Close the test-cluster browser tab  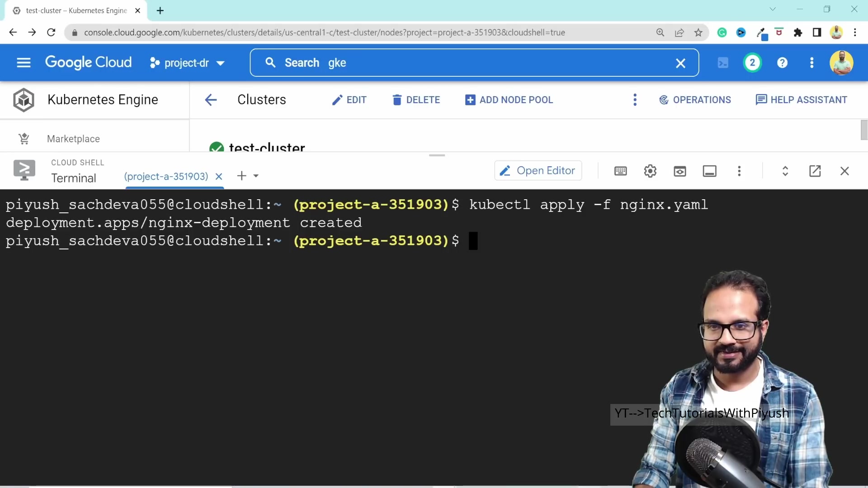pos(138,10)
